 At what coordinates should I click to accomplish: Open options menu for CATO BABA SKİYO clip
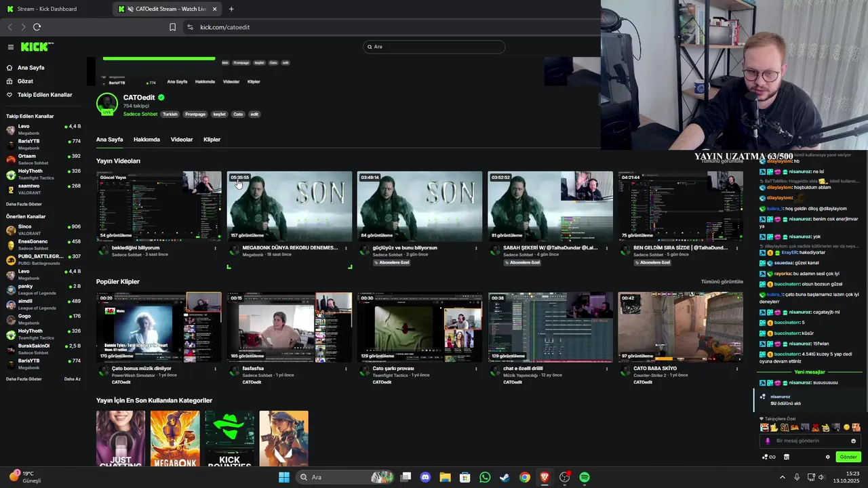point(737,369)
